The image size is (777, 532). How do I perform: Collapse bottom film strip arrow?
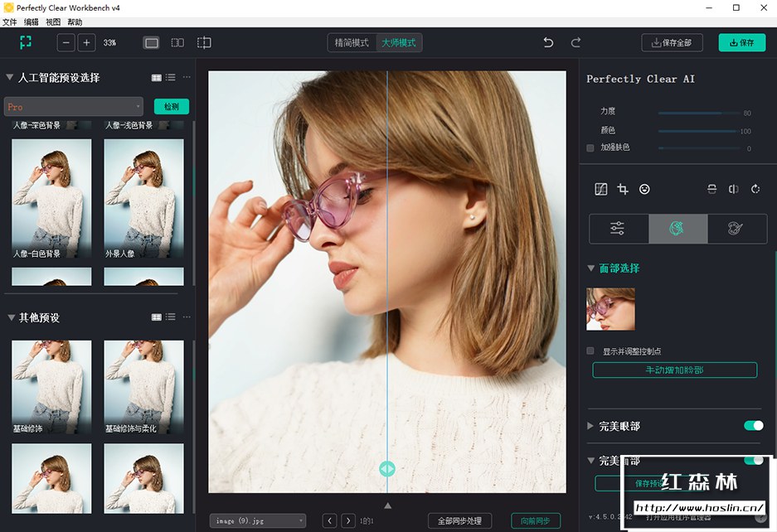click(x=388, y=505)
